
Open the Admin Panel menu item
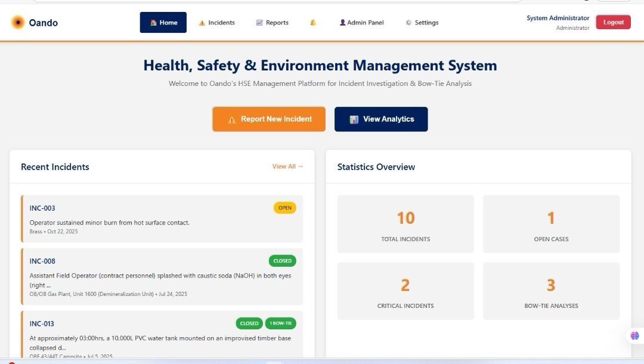[x=362, y=23]
